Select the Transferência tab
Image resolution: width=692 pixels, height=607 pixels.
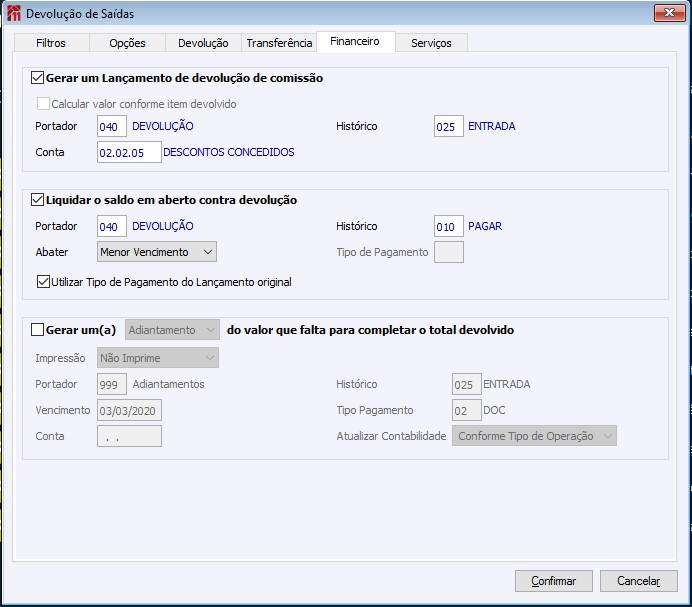coord(279,43)
